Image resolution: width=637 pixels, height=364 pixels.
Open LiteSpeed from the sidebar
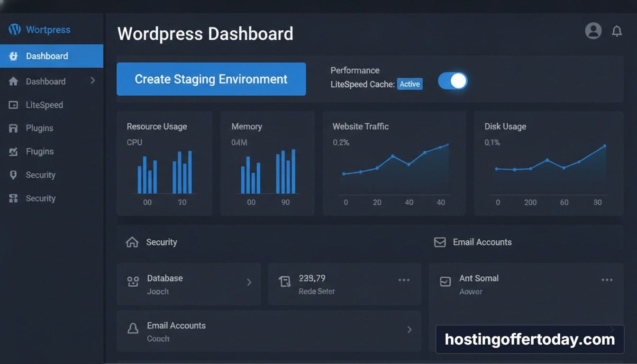44,105
